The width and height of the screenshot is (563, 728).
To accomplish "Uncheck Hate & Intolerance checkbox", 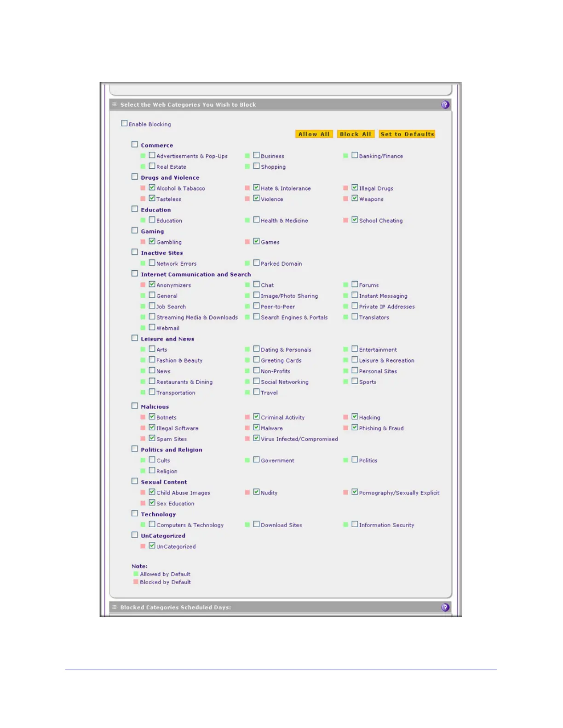I will click(x=257, y=188).
